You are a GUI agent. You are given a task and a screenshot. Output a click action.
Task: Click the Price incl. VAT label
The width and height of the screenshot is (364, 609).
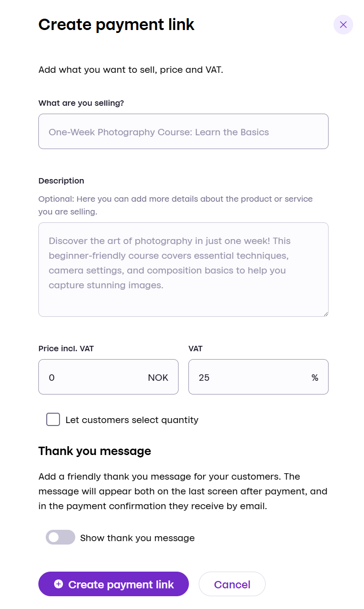[67, 348]
